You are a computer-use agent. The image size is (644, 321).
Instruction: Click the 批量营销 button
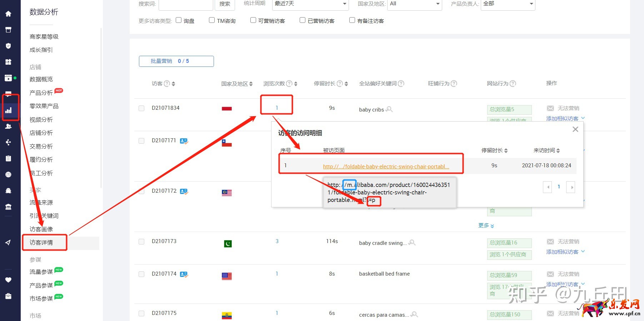[x=176, y=61]
